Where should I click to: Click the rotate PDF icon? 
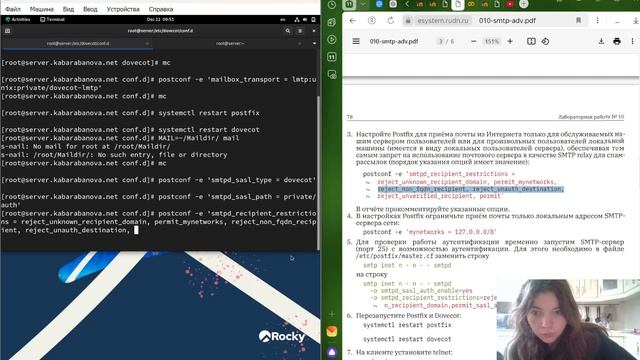[x=545, y=41]
